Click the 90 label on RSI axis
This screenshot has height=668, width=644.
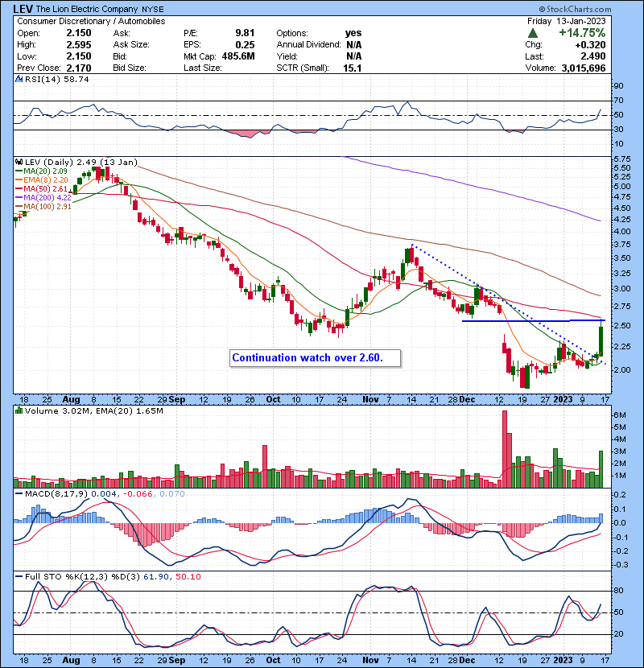tap(618, 85)
